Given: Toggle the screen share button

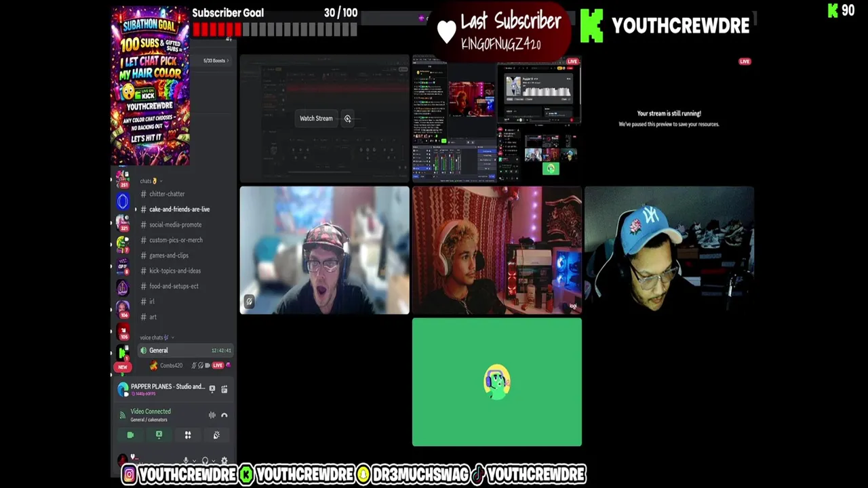Looking at the screenshot, I should coord(159,435).
